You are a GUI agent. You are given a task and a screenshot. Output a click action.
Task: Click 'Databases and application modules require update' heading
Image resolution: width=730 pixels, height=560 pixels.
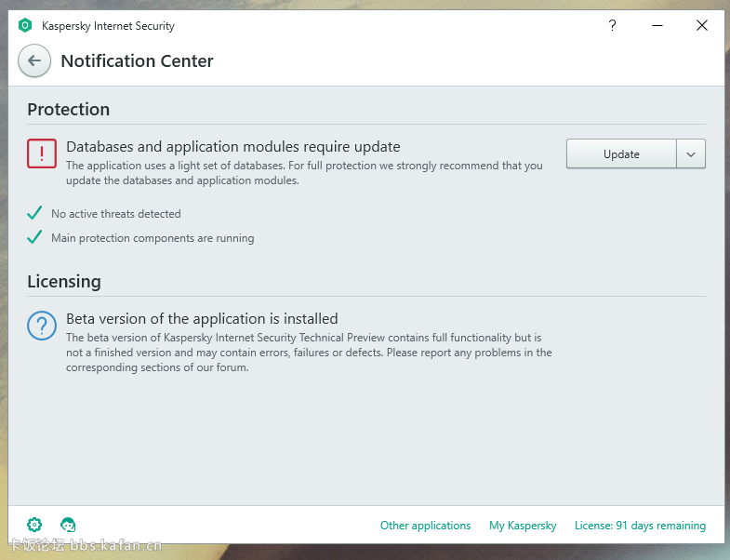tap(233, 147)
